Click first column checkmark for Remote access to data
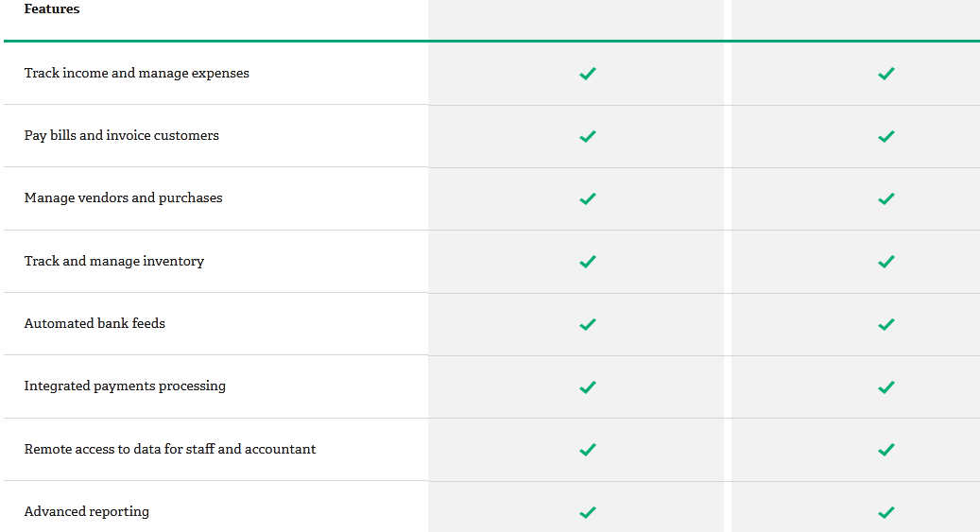 click(x=588, y=450)
